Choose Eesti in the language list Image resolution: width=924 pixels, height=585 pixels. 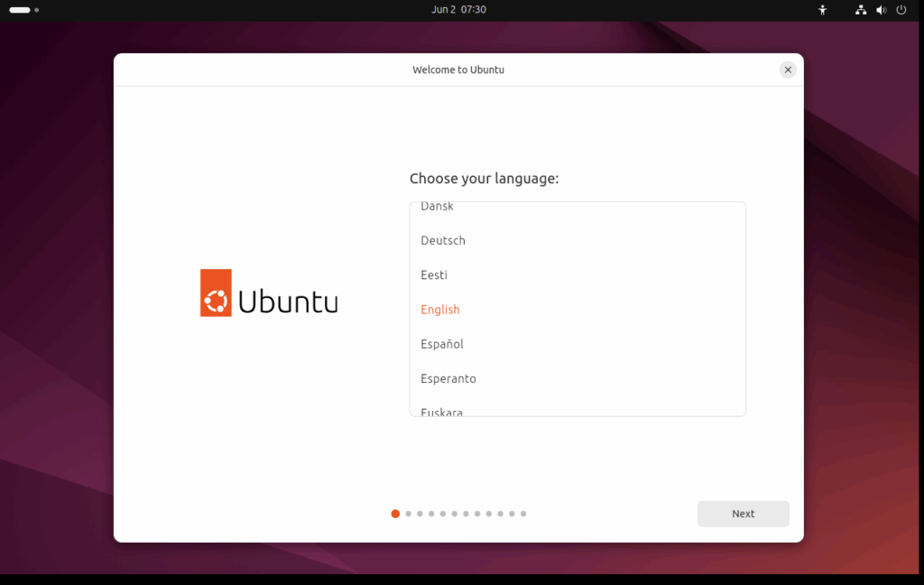[577, 274]
